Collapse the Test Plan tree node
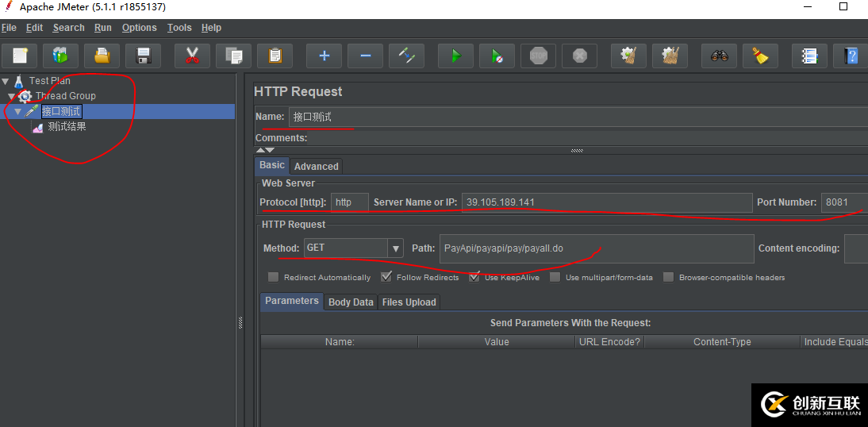 (6, 81)
